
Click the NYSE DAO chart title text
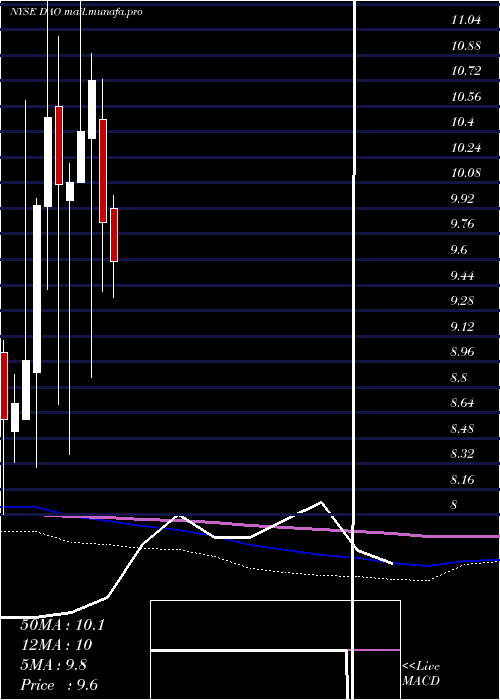pos(76,12)
